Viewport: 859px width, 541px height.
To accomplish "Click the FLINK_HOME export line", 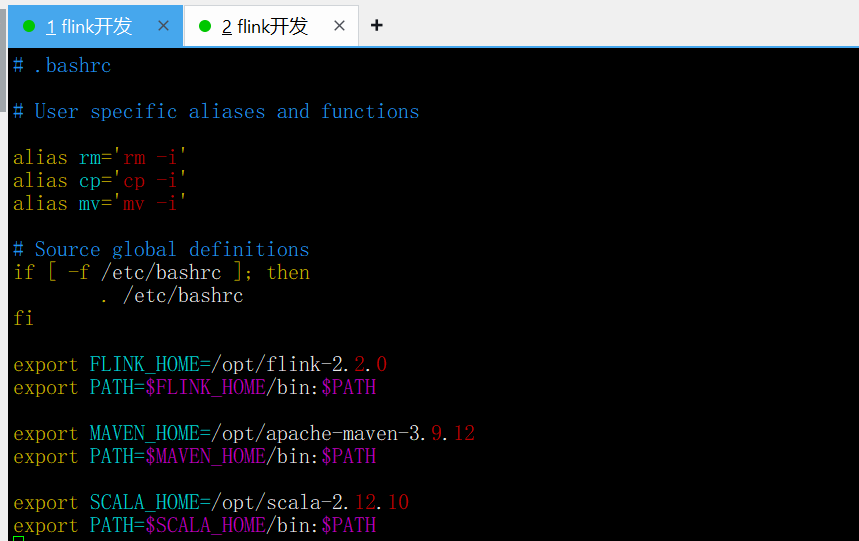I will (x=200, y=365).
